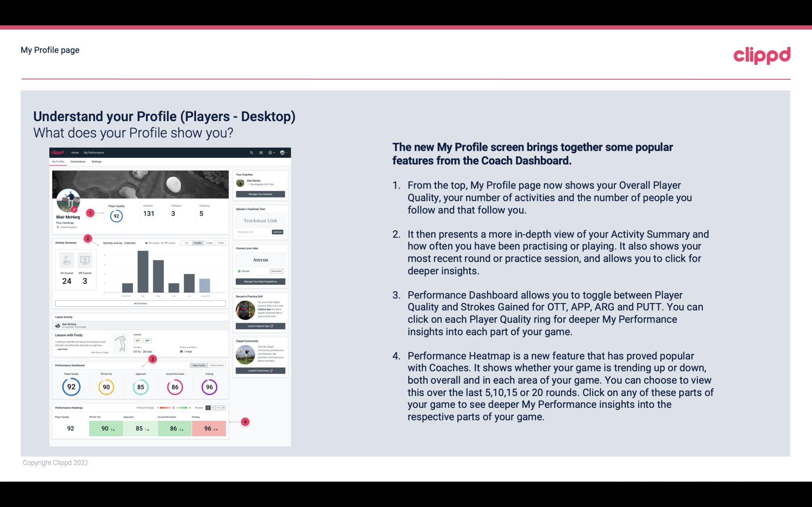Viewport: 812px width, 507px height.
Task: Click the My Profile tab
Action: click(58, 162)
